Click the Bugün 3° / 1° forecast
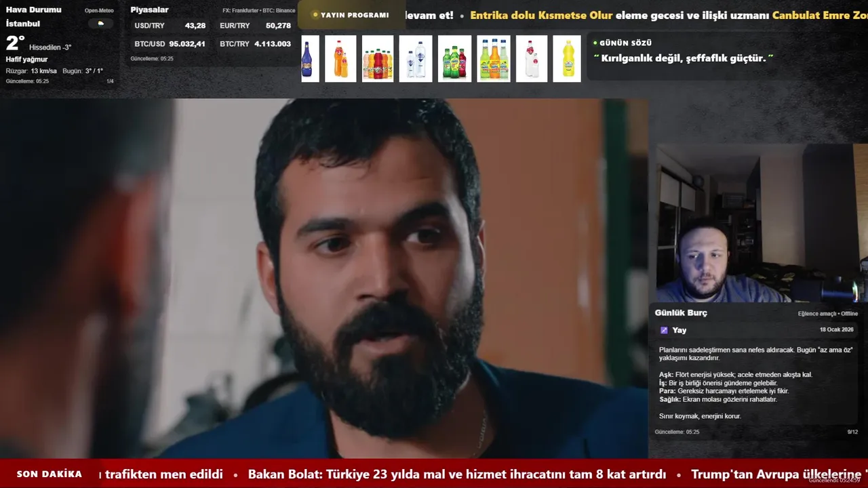The height and width of the screenshot is (488, 868). (x=83, y=71)
